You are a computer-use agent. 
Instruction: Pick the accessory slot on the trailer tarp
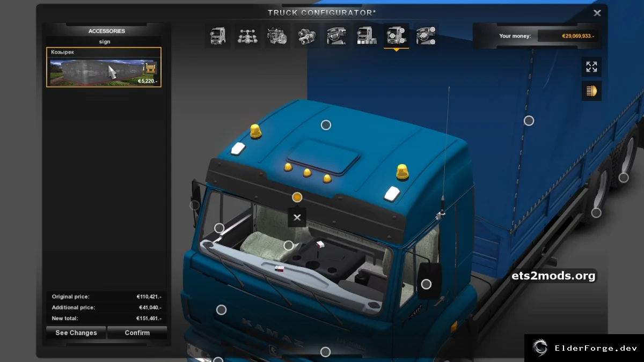(x=529, y=121)
